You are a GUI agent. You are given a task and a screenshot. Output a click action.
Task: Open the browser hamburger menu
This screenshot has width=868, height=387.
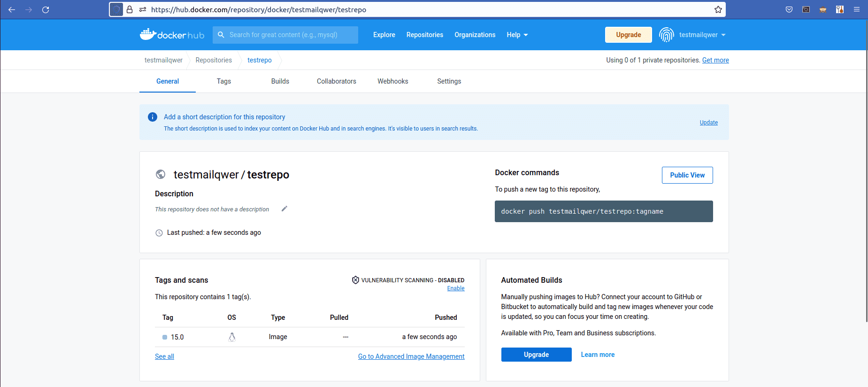point(857,9)
